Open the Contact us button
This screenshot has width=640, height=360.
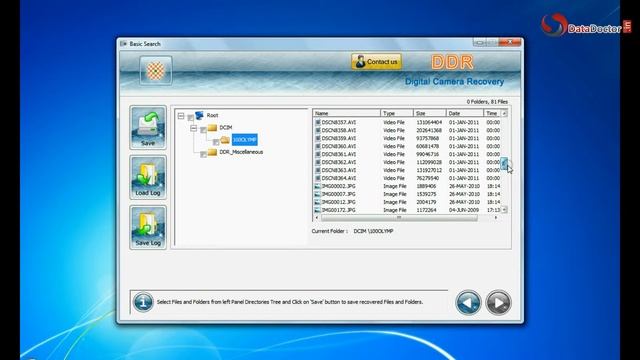point(376,62)
